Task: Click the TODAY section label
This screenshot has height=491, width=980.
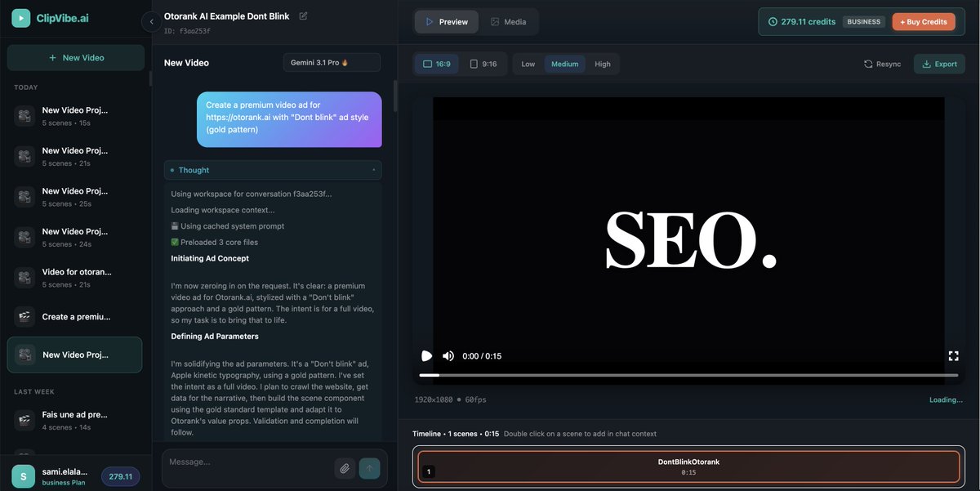Action: (26, 87)
